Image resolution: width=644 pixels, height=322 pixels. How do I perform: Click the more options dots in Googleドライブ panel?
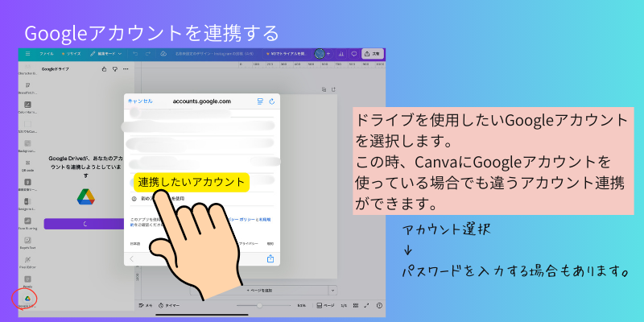[x=126, y=69]
